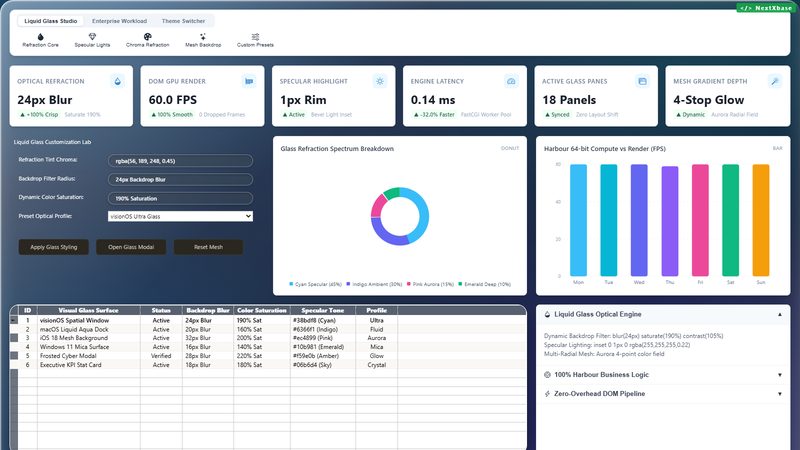
Task: Click the Dynamic Color Saturation field
Action: pos(180,198)
